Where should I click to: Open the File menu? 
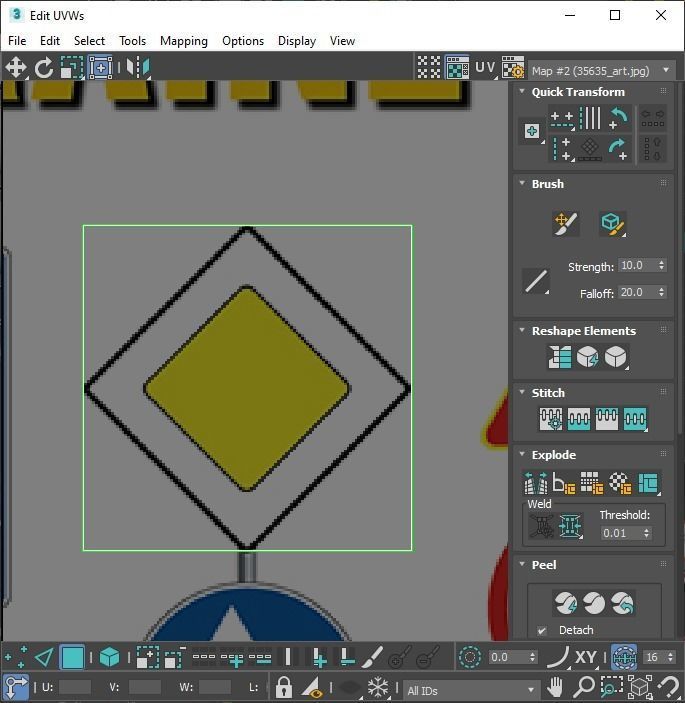point(17,41)
